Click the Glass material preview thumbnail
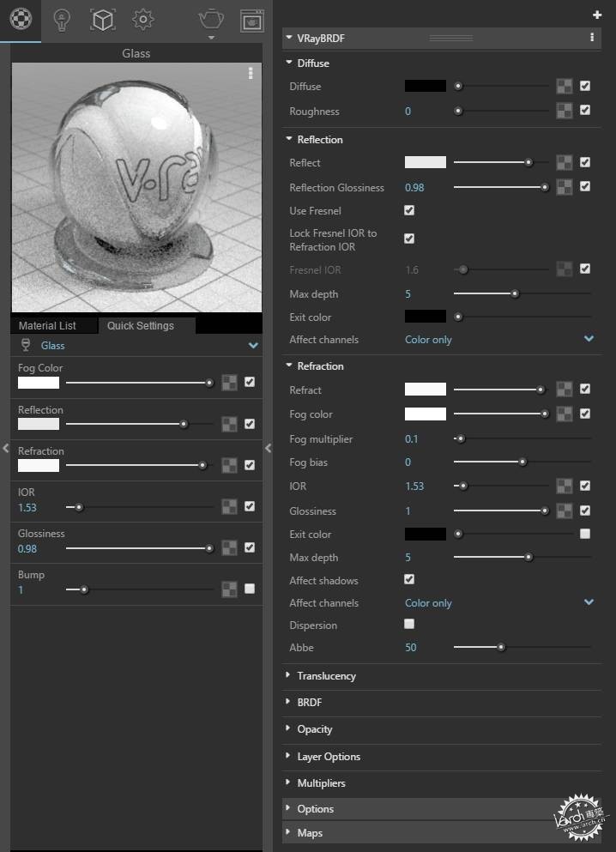The image size is (616, 852). [x=136, y=187]
